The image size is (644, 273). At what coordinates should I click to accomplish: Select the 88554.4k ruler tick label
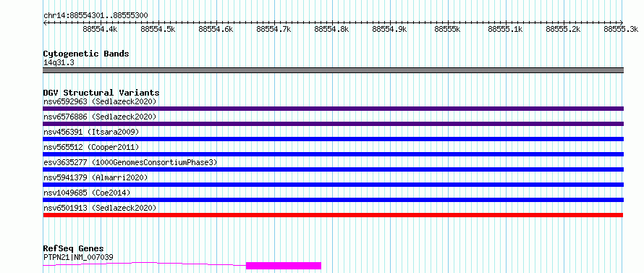point(100,29)
